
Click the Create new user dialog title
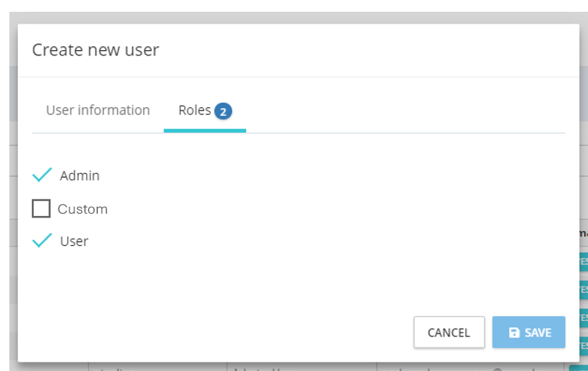pyautogui.click(x=95, y=51)
